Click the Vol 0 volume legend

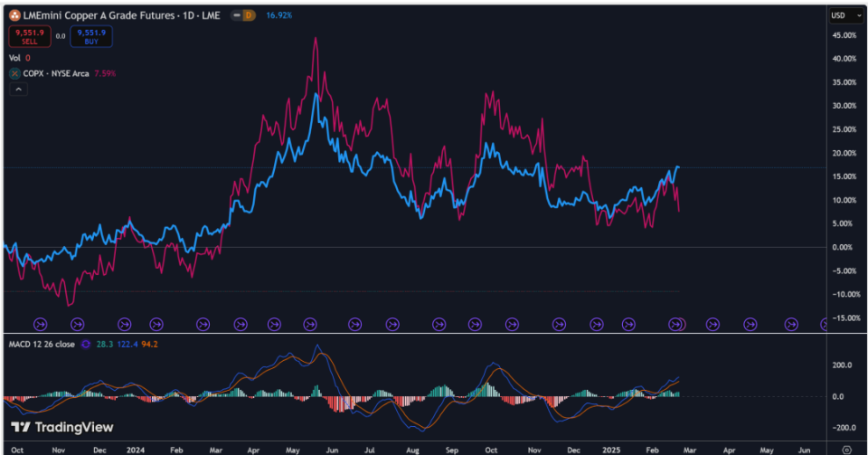[x=19, y=58]
